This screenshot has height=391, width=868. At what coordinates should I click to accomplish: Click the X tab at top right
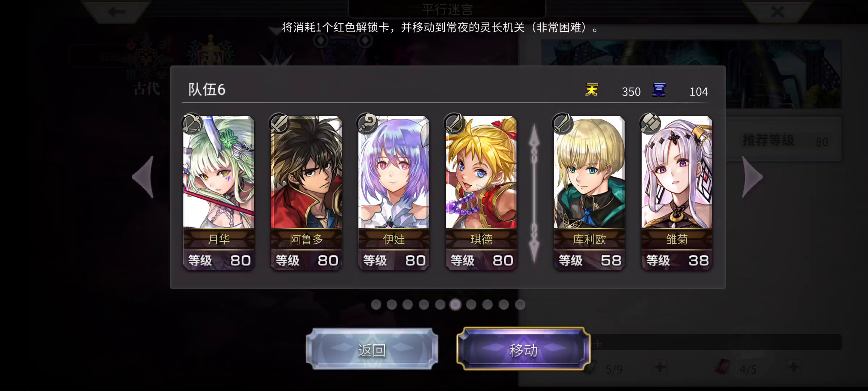pyautogui.click(x=778, y=11)
